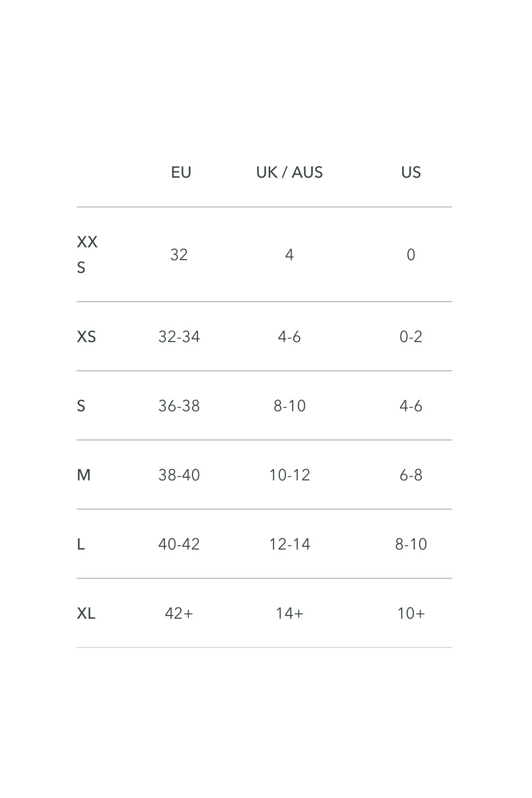The image size is (532, 798).
Task: Click US value 0-2
Action: tap(411, 337)
